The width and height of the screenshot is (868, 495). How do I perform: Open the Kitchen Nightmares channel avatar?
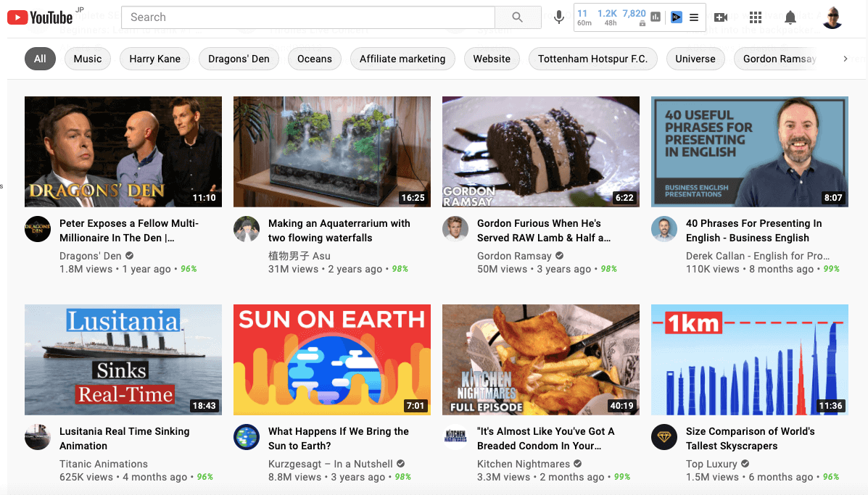455,437
